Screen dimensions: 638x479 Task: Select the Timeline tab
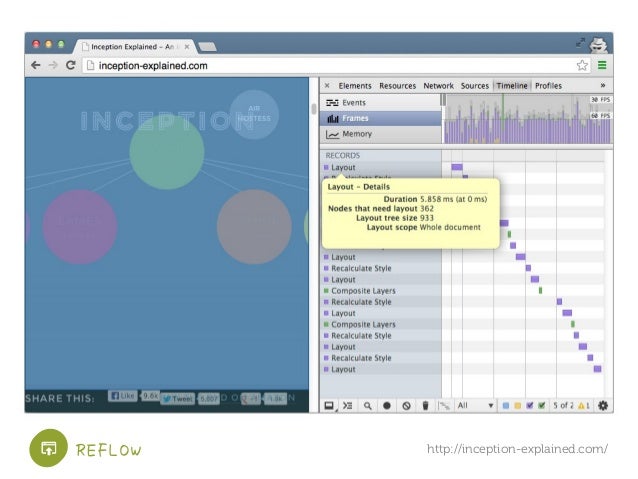[512, 86]
